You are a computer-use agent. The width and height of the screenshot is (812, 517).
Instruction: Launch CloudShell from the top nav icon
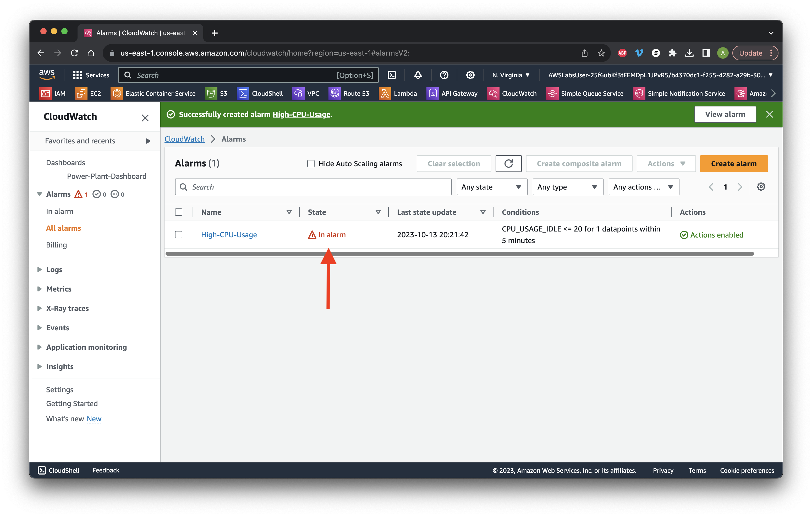pos(392,75)
